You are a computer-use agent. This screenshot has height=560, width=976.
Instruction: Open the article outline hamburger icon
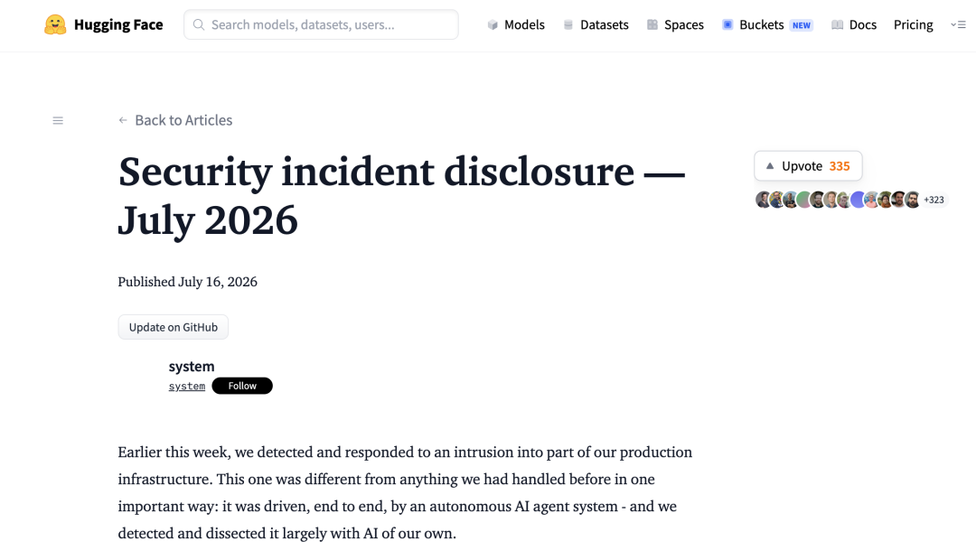(58, 121)
